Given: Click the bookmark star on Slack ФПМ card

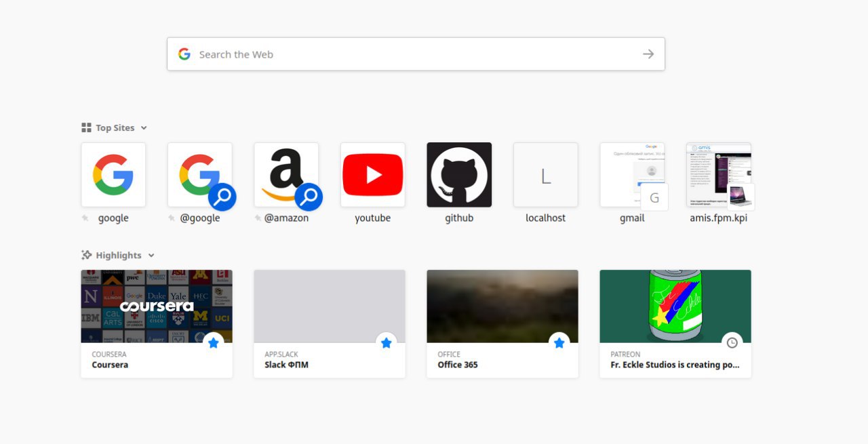Looking at the screenshot, I should click(x=387, y=343).
